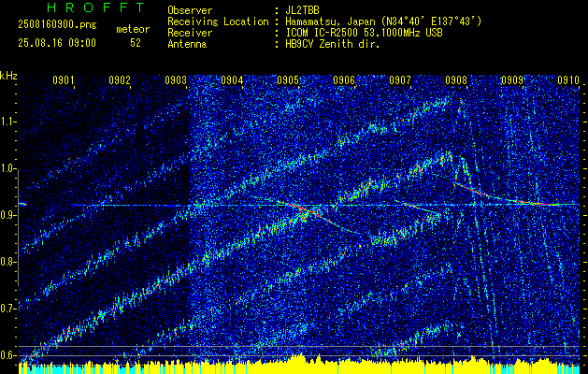Click the 0906 time marker

[x=344, y=79]
